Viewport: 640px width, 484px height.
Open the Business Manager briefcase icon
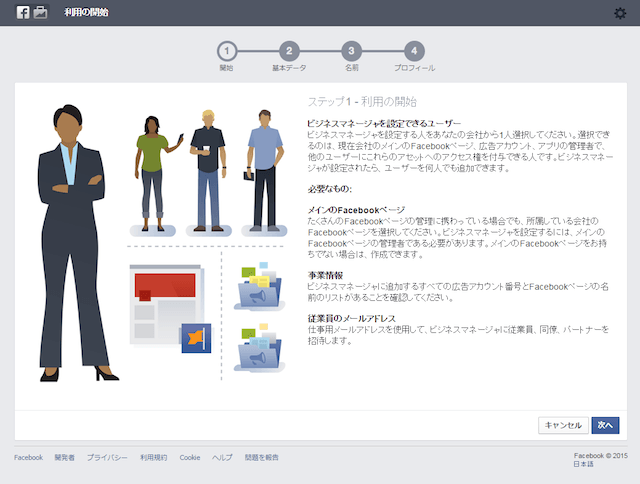[40, 12]
